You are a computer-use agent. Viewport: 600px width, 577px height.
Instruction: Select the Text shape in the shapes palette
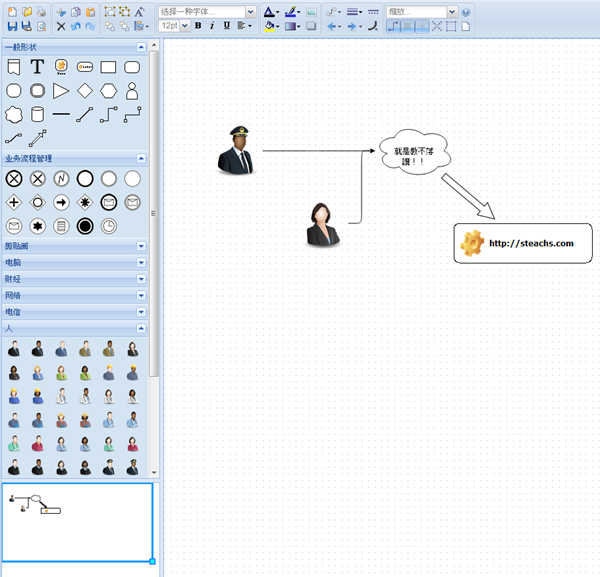(x=37, y=67)
